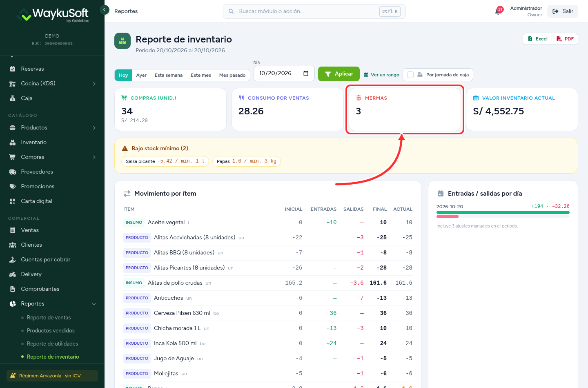The image size is (588, 388).
Task: Click the green entradas bar for 2026-10-20
Action: coord(503,212)
